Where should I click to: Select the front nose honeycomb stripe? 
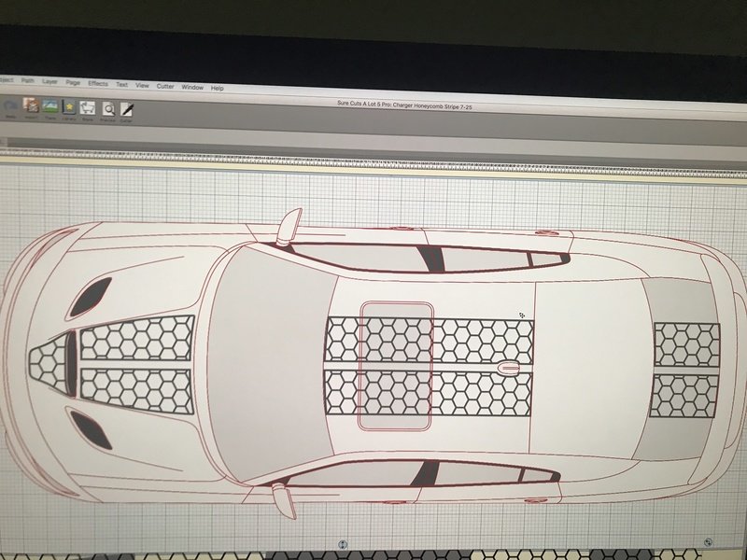point(48,363)
